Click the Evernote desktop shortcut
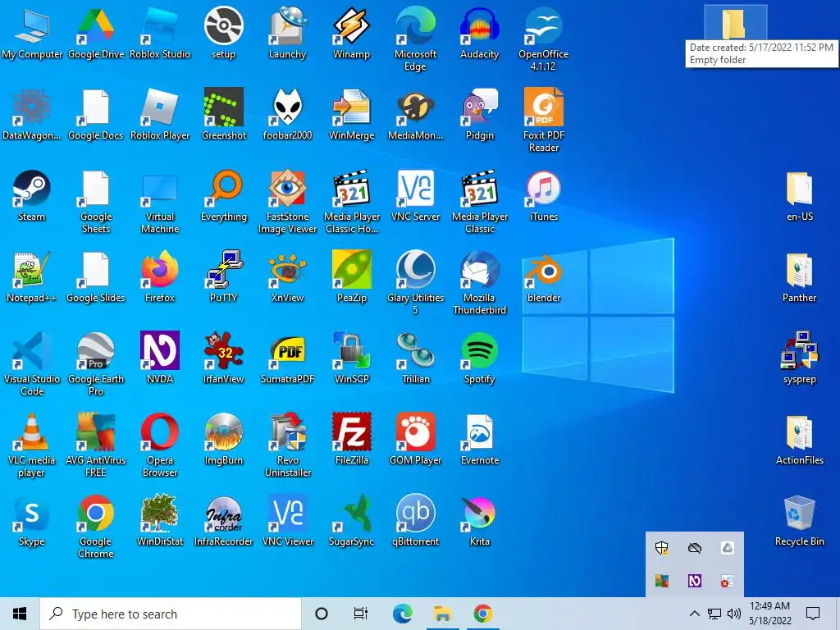Image resolution: width=840 pixels, height=630 pixels. click(479, 439)
